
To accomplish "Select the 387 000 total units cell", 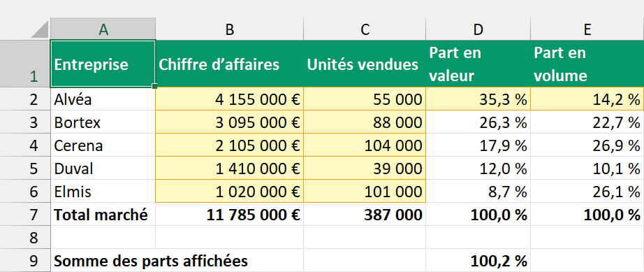I will (x=365, y=214).
